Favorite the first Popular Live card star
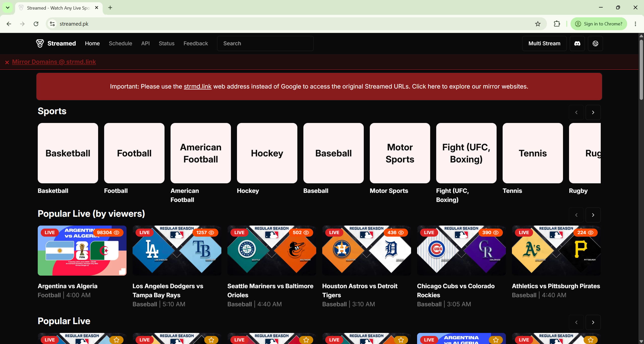This screenshot has width=644, height=344. (116, 340)
